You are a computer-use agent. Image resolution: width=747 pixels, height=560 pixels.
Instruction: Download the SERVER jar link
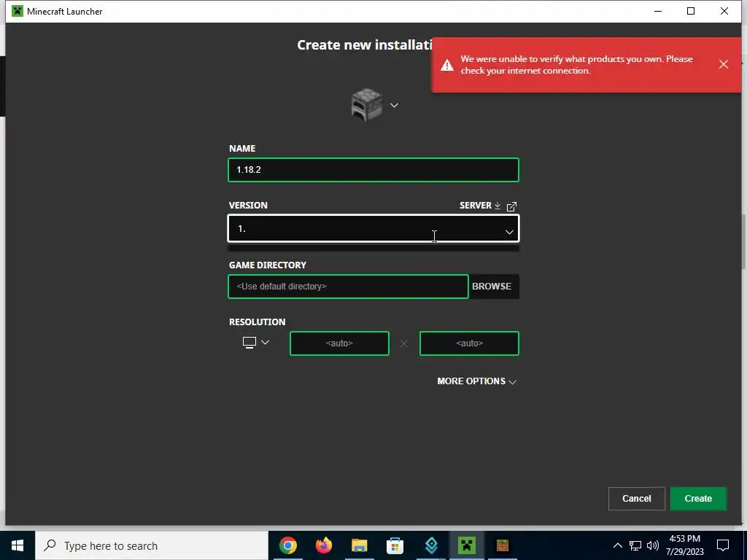pyautogui.click(x=480, y=205)
